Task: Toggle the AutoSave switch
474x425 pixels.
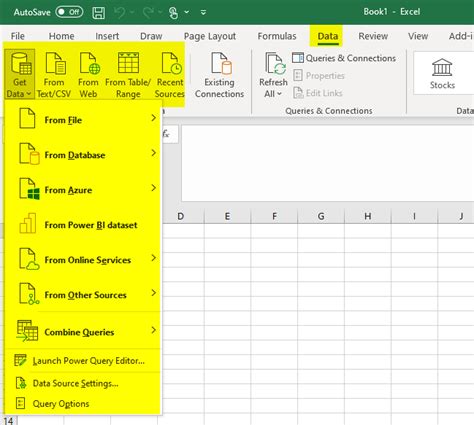Action: point(69,12)
